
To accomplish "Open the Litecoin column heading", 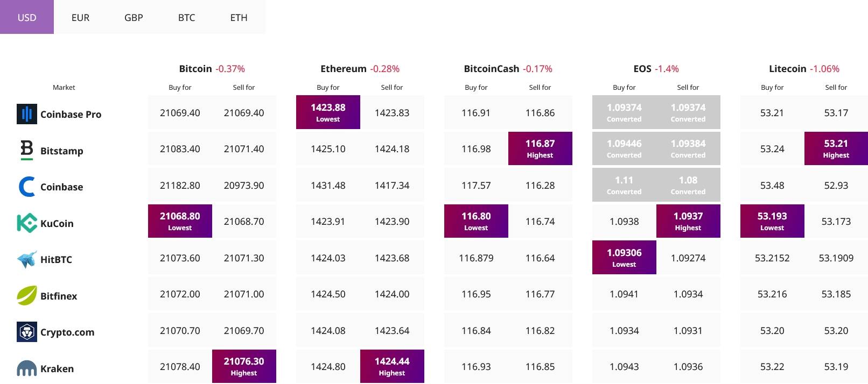I will [x=787, y=69].
